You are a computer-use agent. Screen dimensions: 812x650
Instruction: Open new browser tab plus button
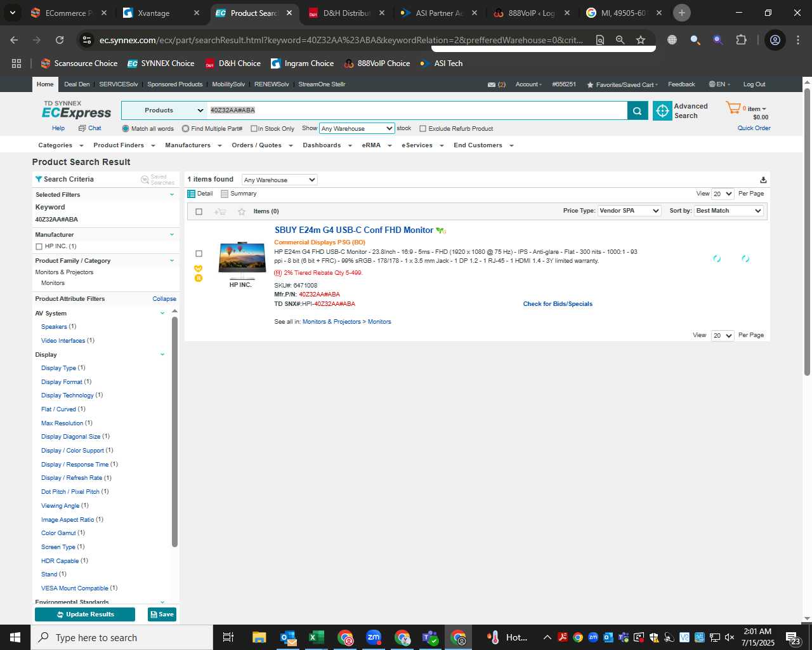tap(682, 13)
